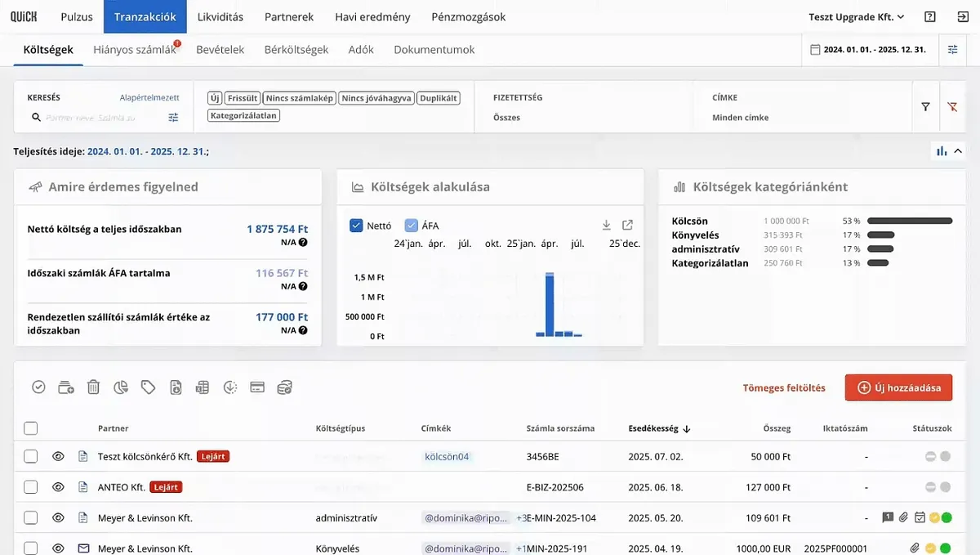Click the Tömeges feltöltés link
Screen dimensions: 980x555
pyautogui.click(x=784, y=388)
